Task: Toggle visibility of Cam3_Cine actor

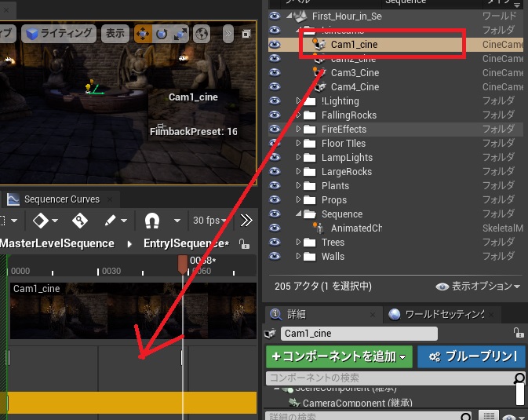Action: pos(275,72)
